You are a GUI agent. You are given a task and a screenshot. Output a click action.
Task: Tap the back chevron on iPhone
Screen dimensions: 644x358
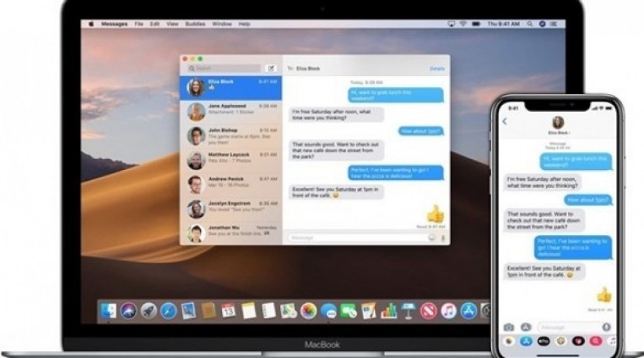pyautogui.click(x=504, y=121)
